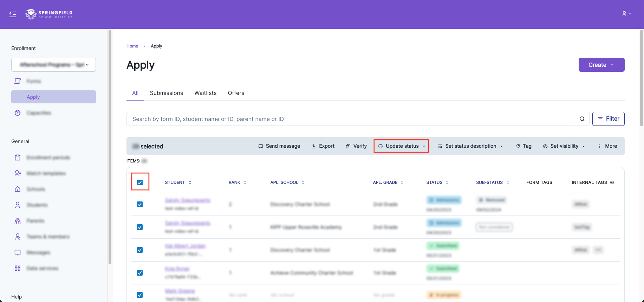Switch to the Waitlists tab
Image resolution: width=644 pixels, height=302 pixels.
pos(205,93)
